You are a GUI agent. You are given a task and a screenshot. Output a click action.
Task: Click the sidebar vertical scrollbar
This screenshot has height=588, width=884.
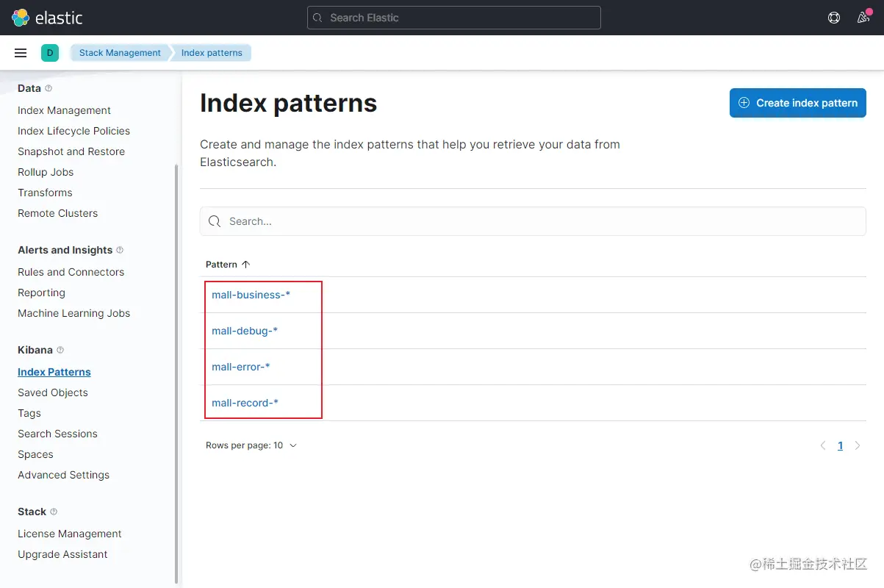coord(176,373)
